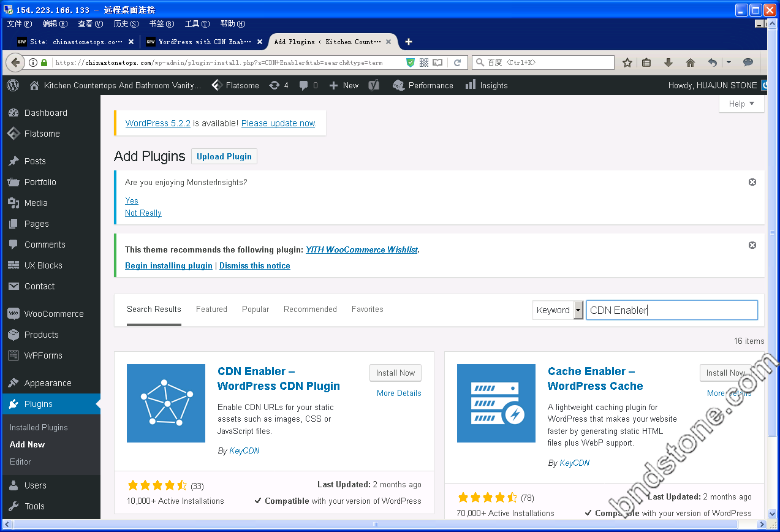The image size is (780, 532).
Task: Switch to the Recommended tab
Action: click(310, 309)
